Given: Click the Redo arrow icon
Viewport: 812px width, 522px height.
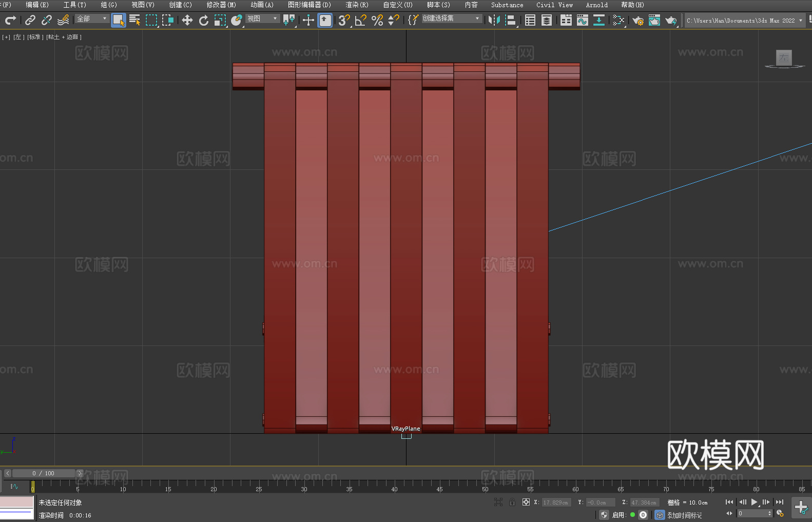Looking at the screenshot, I should 10,20.
